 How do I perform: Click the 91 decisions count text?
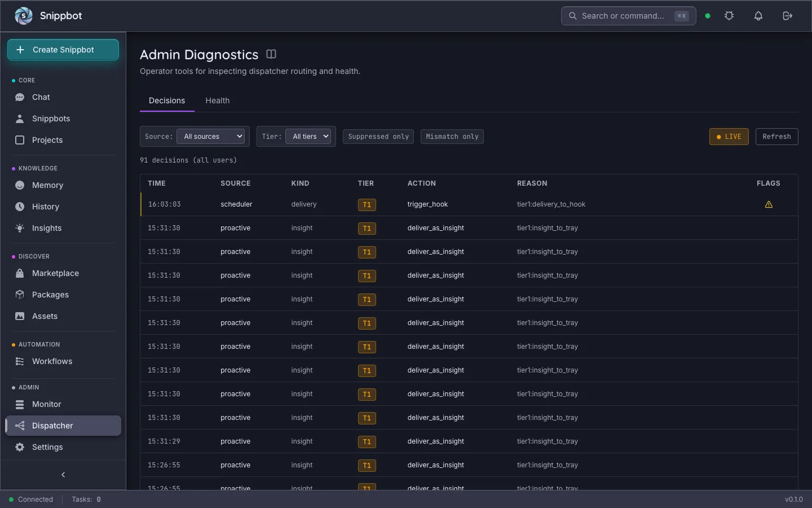[x=188, y=160]
